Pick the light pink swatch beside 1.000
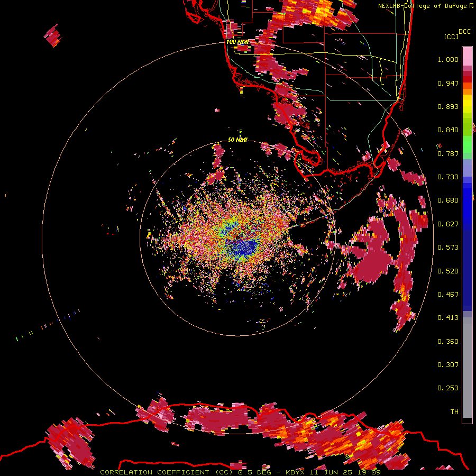The height and width of the screenshot is (476, 476). coord(467,56)
